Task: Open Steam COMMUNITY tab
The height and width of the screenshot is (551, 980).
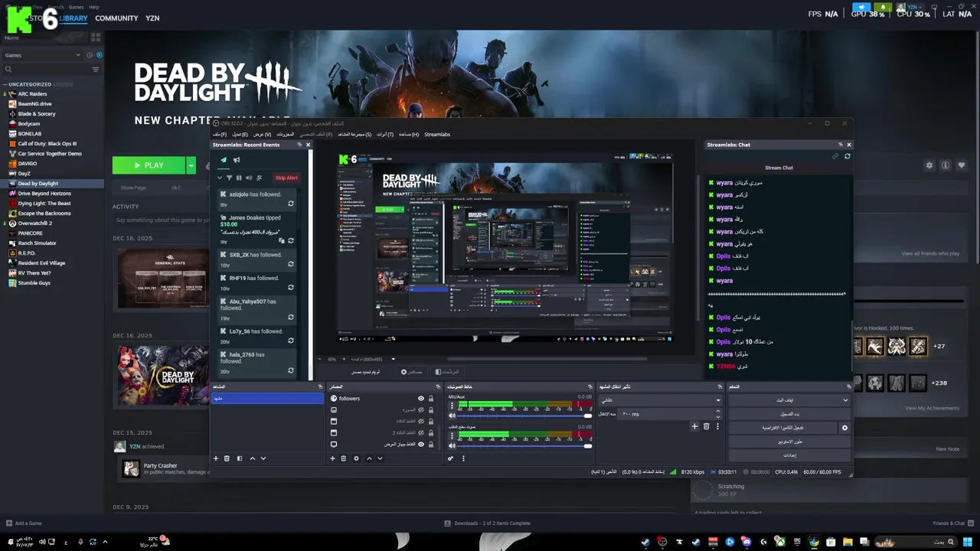Action: point(116,18)
